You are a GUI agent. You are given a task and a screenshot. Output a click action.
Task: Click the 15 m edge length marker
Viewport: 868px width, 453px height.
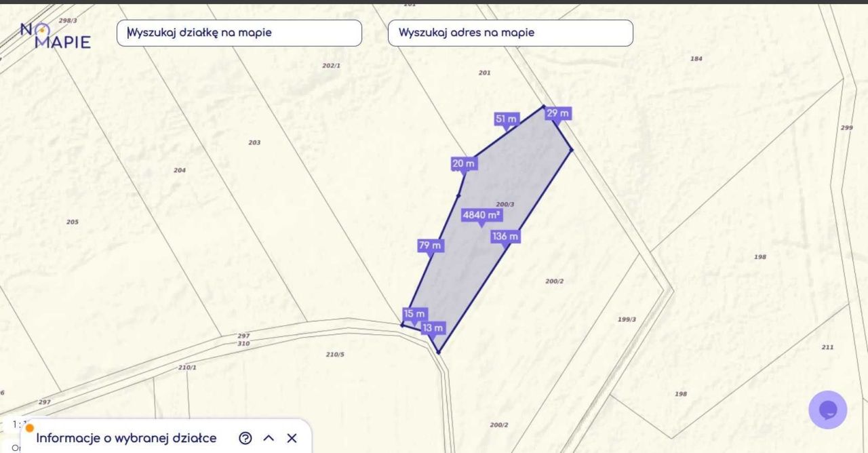[414, 314]
